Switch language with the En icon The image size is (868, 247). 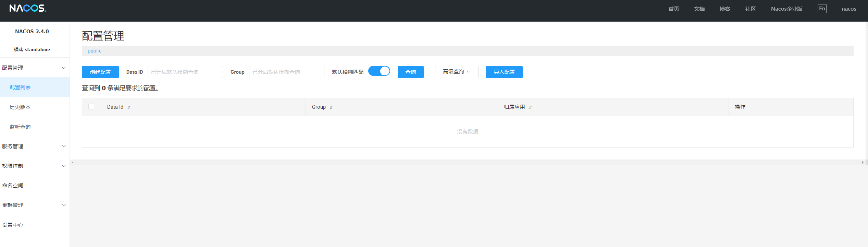tap(822, 9)
